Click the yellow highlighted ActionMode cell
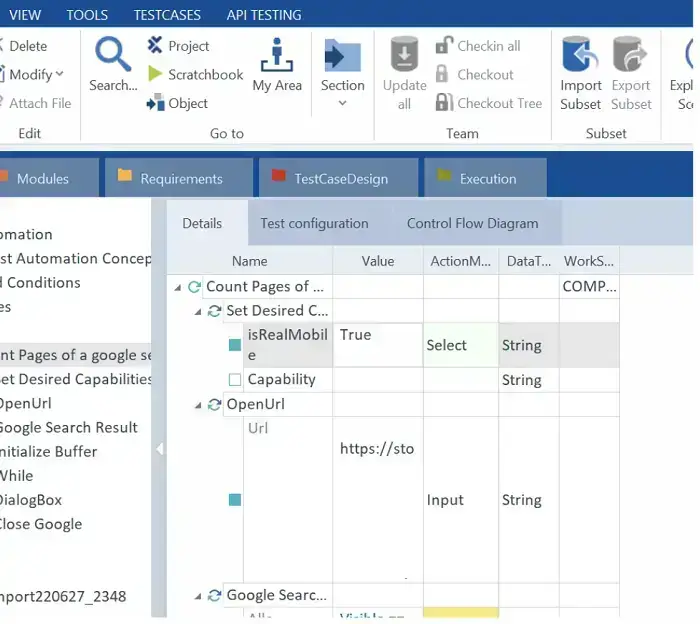Screen dimensions: 700x624 (x=461, y=612)
